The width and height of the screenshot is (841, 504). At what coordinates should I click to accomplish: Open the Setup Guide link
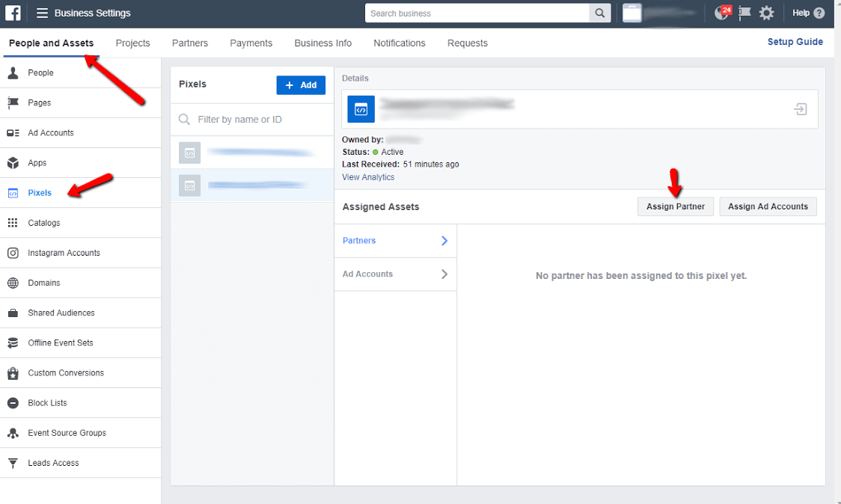coord(795,42)
